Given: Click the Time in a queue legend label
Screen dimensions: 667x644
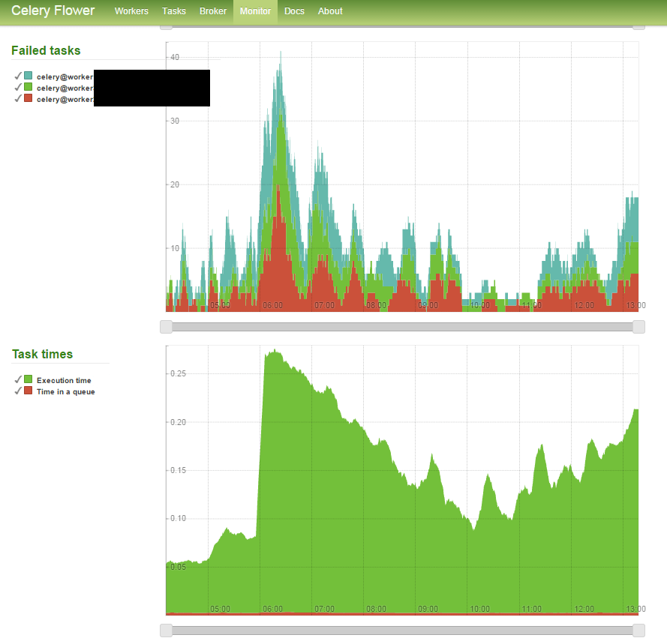Looking at the screenshot, I should click(65, 392).
